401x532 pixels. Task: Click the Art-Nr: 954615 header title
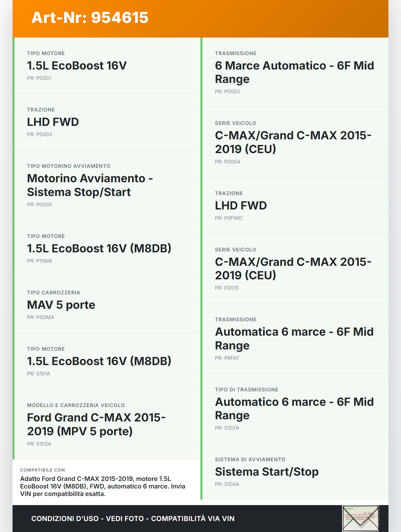90,18
